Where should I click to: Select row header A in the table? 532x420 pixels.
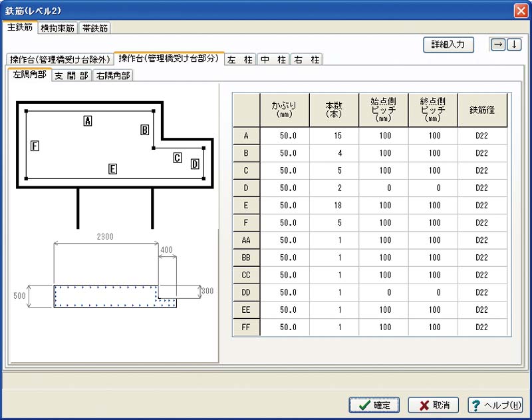click(246, 136)
